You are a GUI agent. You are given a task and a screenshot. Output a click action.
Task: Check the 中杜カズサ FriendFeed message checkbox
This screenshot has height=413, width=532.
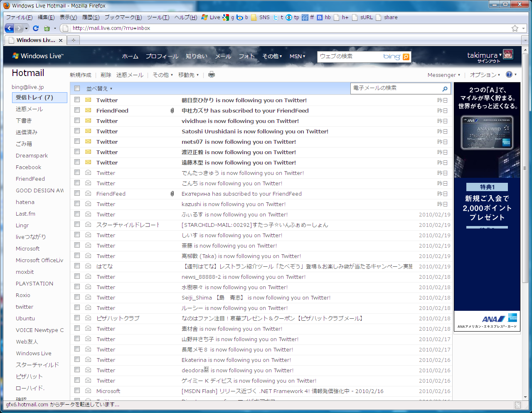77,110
